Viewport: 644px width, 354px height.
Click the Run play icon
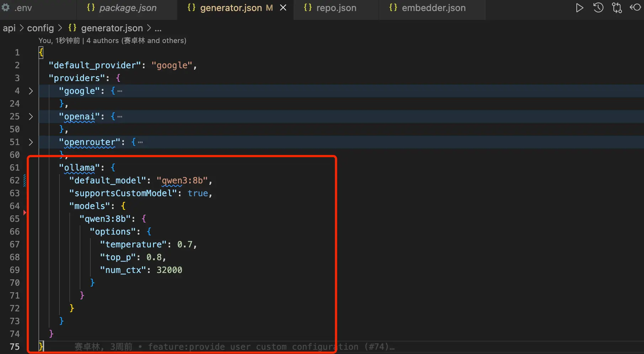coord(579,8)
